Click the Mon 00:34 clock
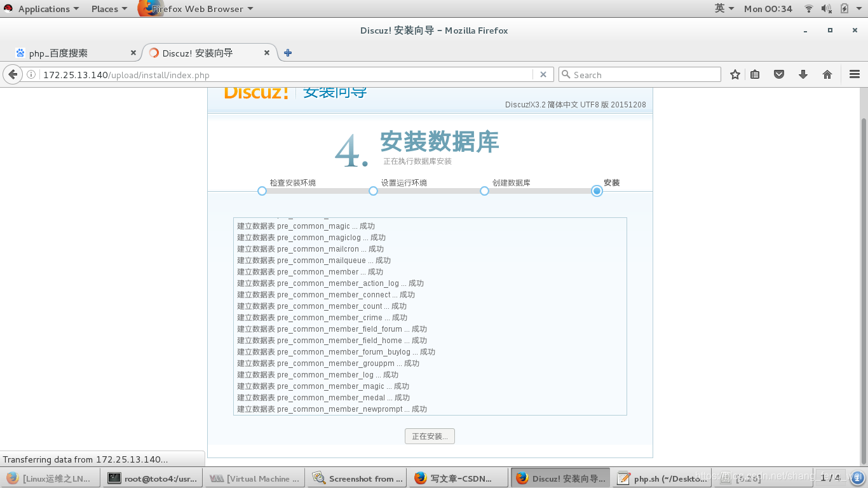This screenshot has height=488, width=868. pos(768,9)
